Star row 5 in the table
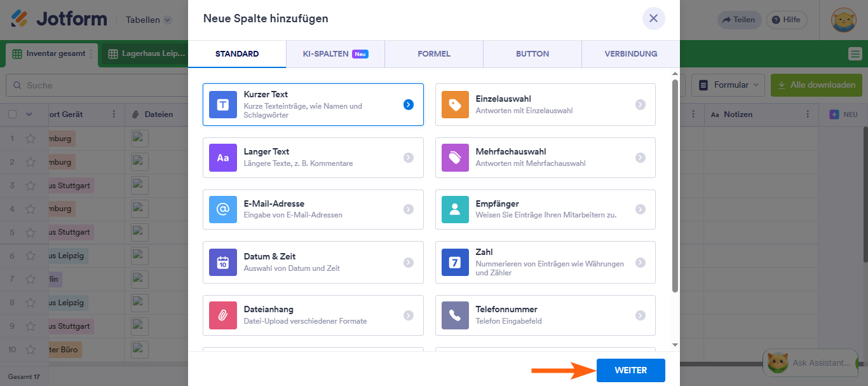This screenshot has height=386, width=868. point(31,232)
